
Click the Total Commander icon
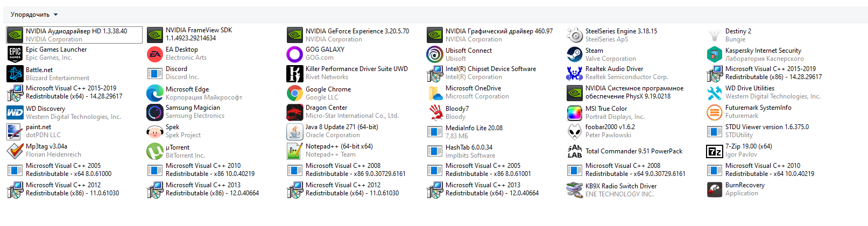[575, 151]
